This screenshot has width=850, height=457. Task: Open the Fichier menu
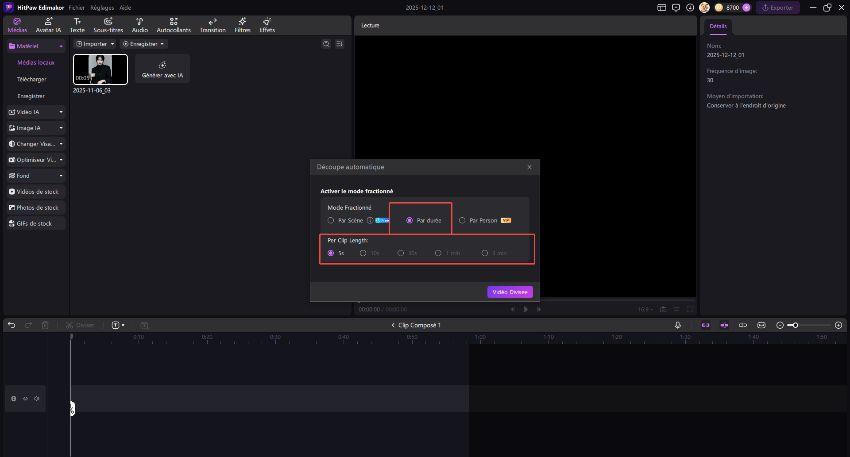tap(76, 7)
